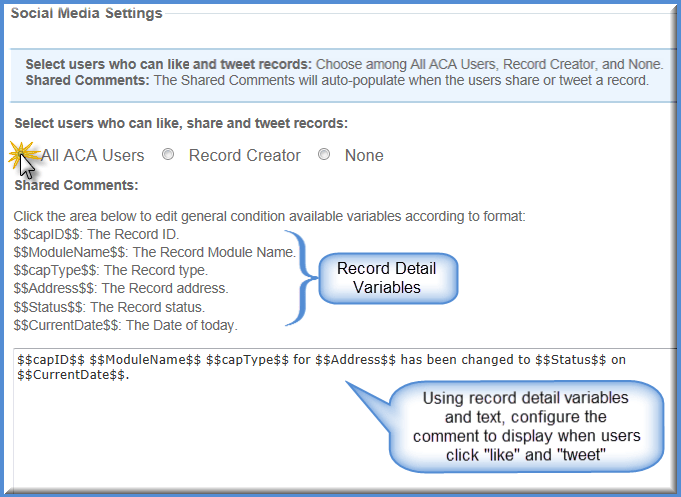Click the $$CurrentDate$$ Date of today line
Screen dimensions: 681x497
[x=125, y=324]
